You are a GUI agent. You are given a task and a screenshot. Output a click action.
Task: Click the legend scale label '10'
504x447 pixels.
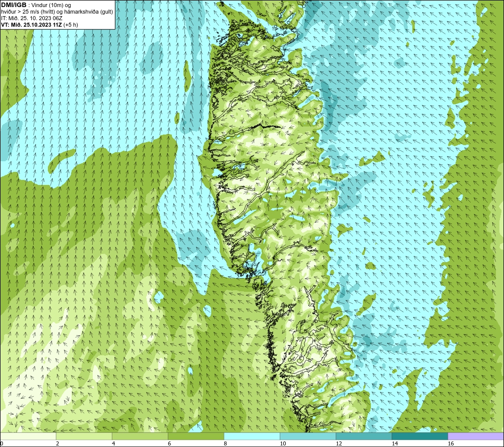(x=283, y=443)
